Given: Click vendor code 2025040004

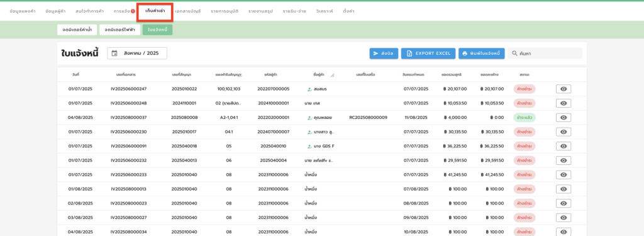Looking at the screenshot, I should point(273,160).
